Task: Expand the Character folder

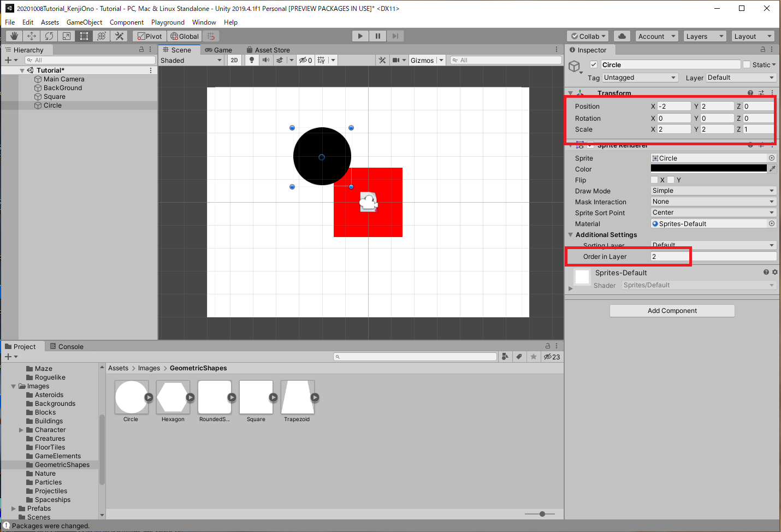Action: 21,430
